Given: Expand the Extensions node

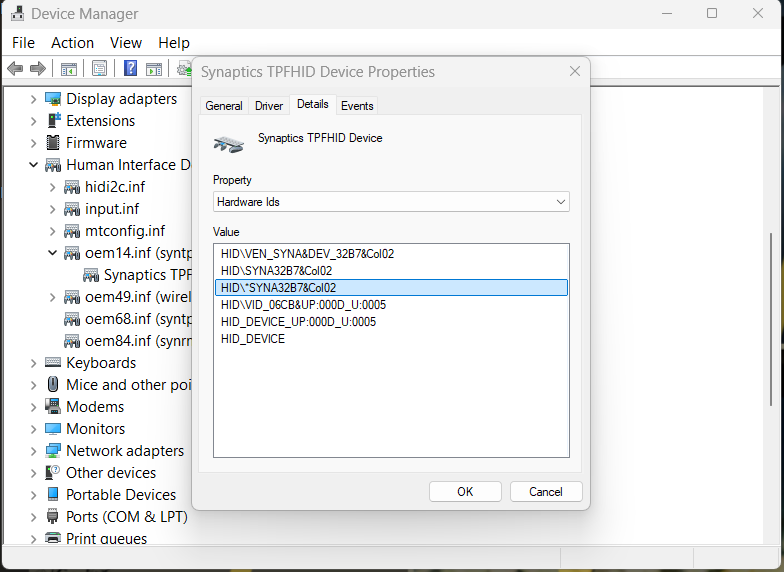Looking at the screenshot, I should pyautogui.click(x=33, y=121).
